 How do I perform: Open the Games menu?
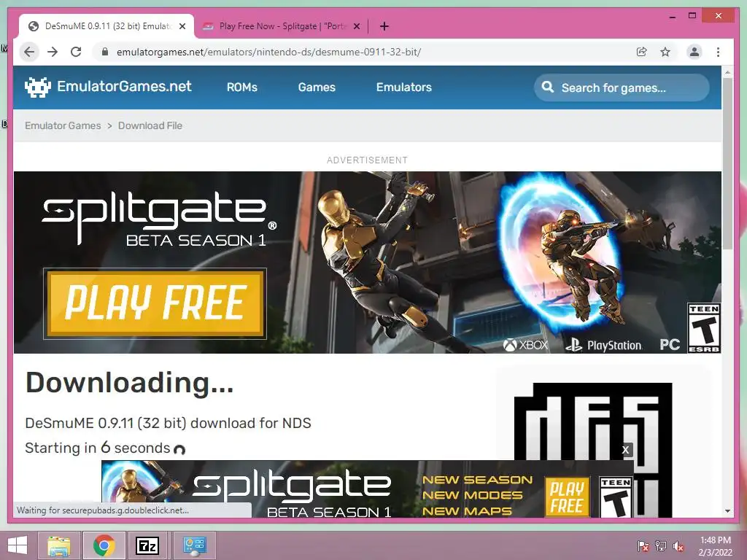pyautogui.click(x=317, y=87)
